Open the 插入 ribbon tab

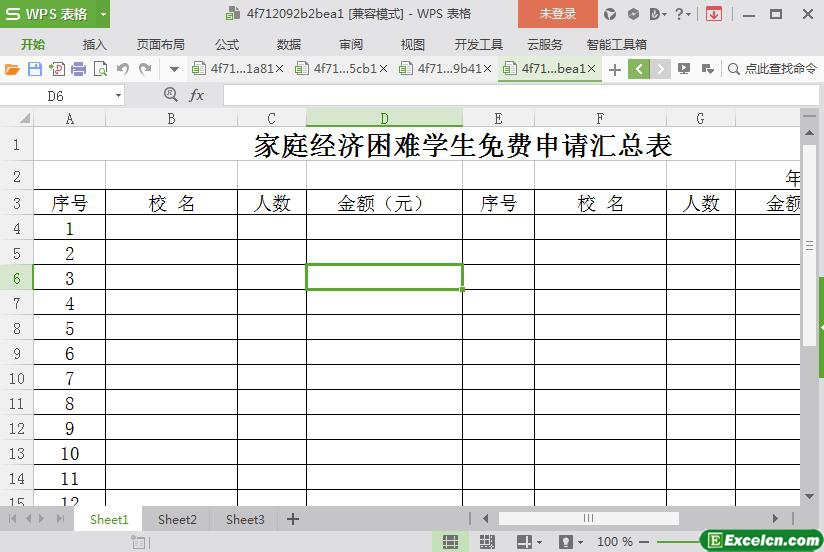(95, 45)
